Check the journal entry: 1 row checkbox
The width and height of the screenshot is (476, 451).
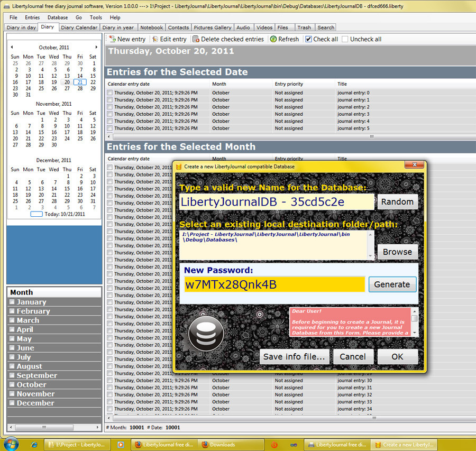pyautogui.click(x=110, y=99)
